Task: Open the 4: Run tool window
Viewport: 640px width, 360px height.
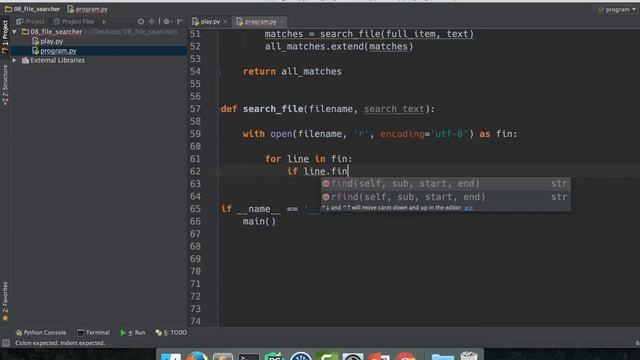Action: pyautogui.click(x=133, y=333)
